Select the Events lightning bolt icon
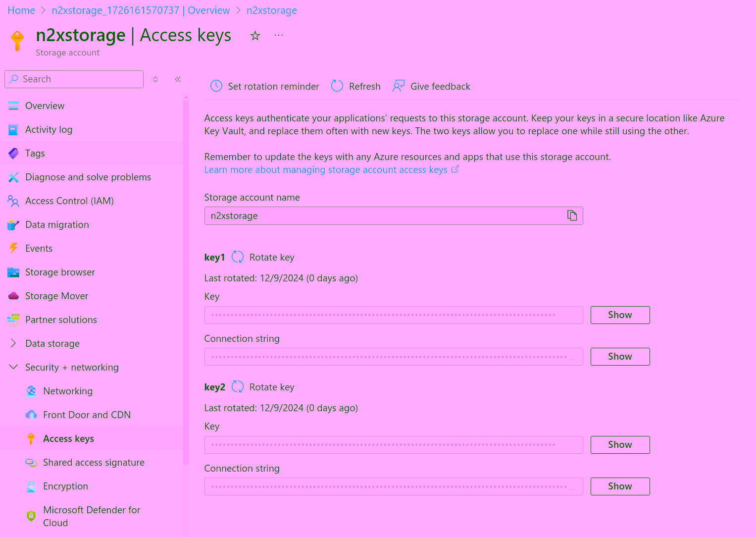Screen dimensions: 756x537 pos(13,248)
